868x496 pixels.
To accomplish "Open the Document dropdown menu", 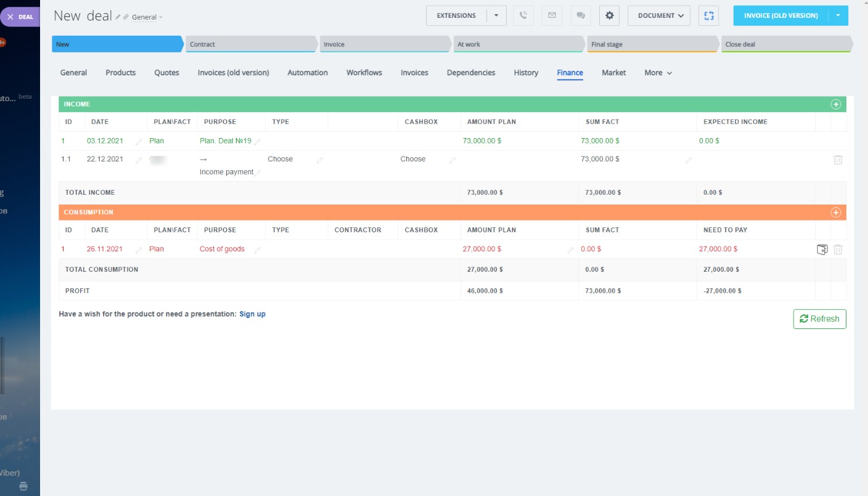I will click(658, 15).
